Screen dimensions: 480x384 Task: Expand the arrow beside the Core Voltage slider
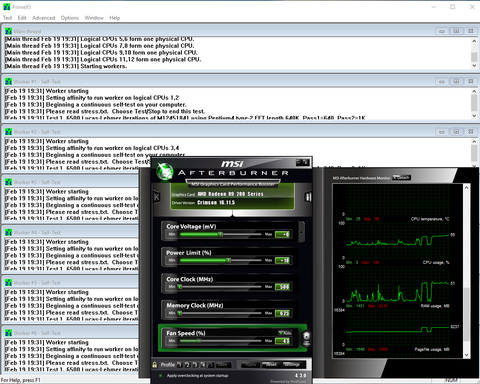(302, 232)
